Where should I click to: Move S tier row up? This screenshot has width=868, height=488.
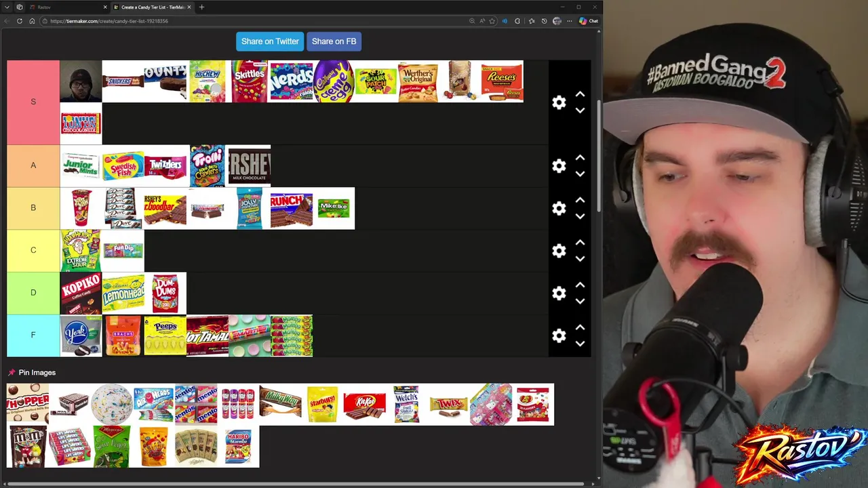click(580, 94)
